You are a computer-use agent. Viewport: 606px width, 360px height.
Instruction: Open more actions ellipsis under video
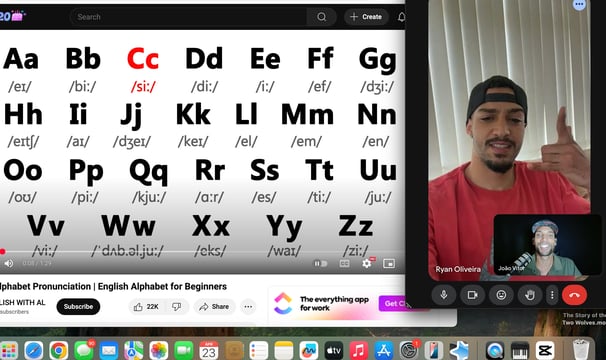click(248, 307)
